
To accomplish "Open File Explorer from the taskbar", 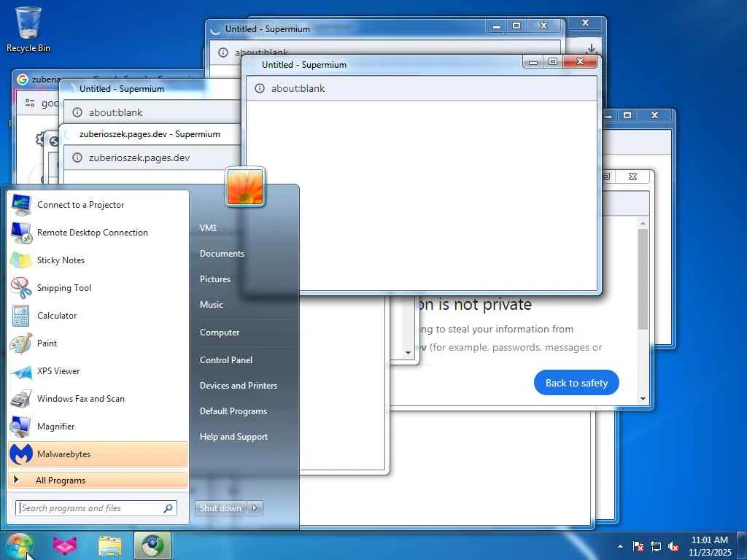I will pos(110,545).
